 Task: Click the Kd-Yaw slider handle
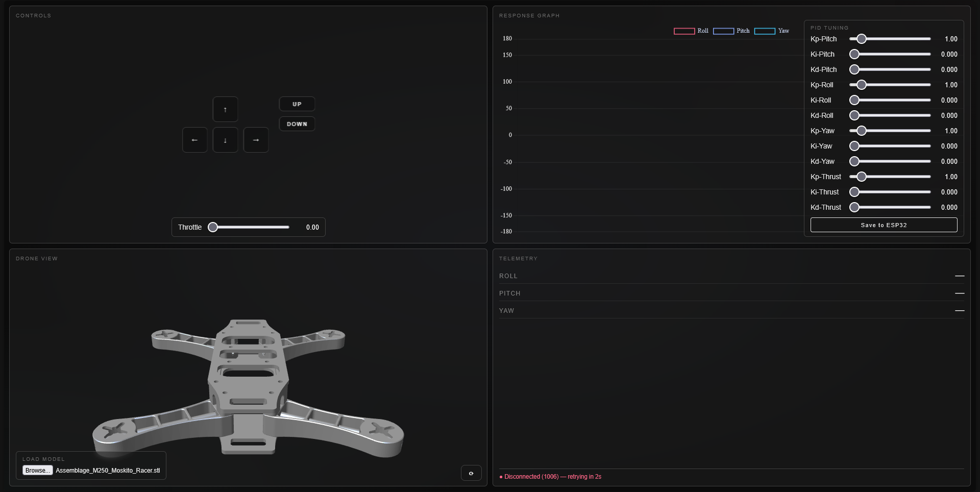(x=854, y=161)
